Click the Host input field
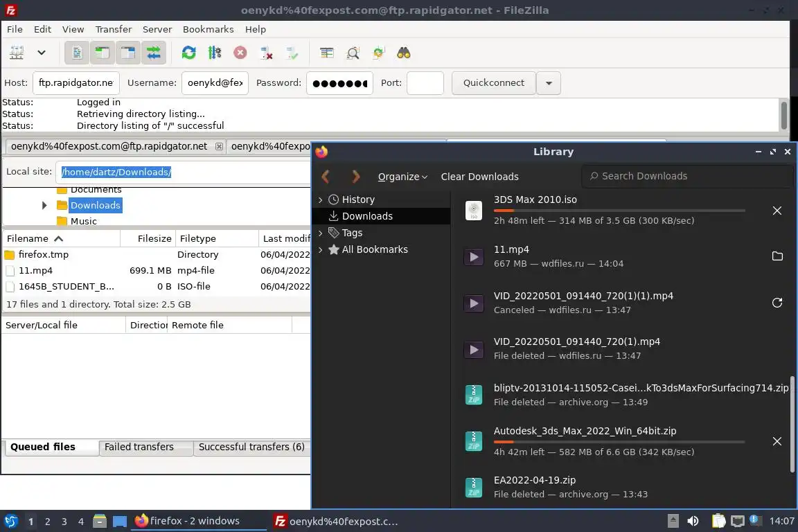Screen dimensions: 798x532 coord(76,83)
